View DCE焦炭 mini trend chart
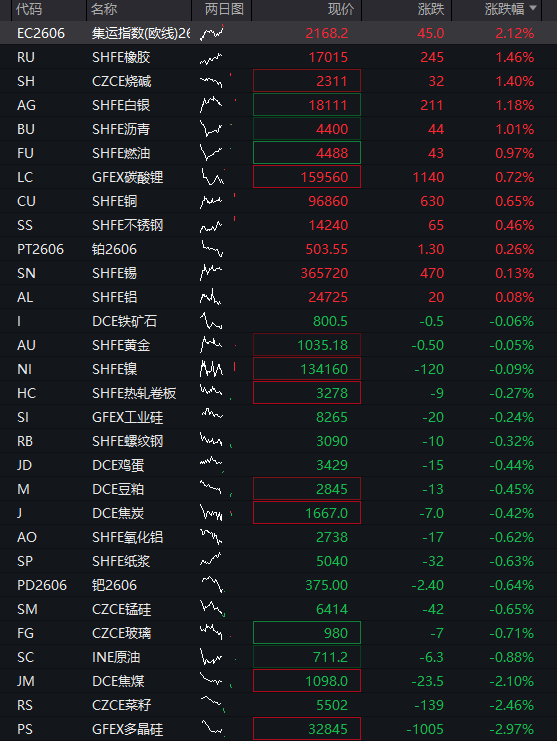This screenshot has height=741, width=557. point(211,513)
